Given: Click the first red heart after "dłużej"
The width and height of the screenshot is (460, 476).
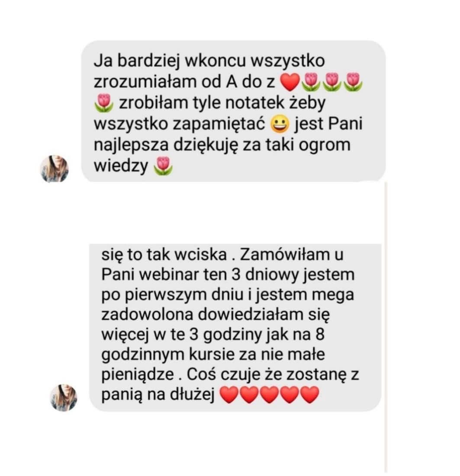Looking at the screenshot, I should (229, 395).
